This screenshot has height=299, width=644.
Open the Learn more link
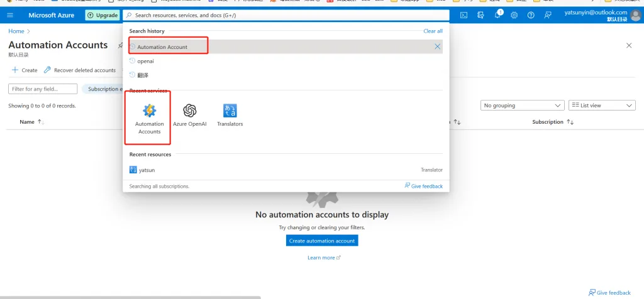coord(324,258)
